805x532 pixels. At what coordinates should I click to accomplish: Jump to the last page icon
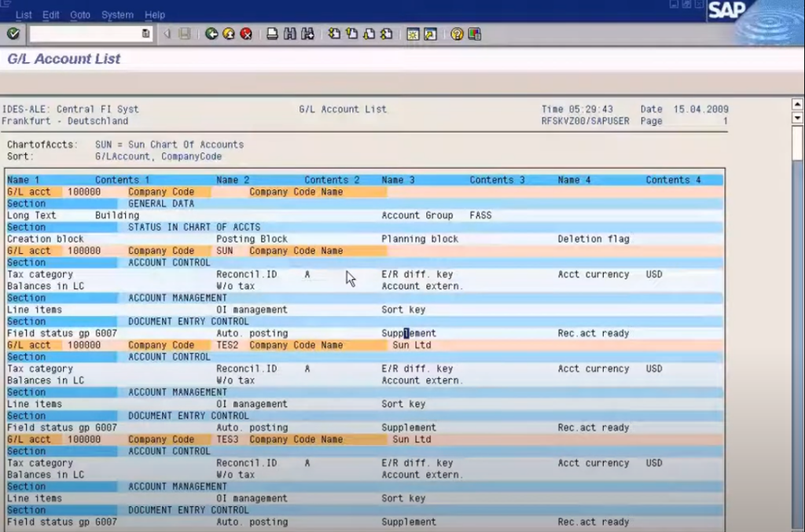(387, 34)
